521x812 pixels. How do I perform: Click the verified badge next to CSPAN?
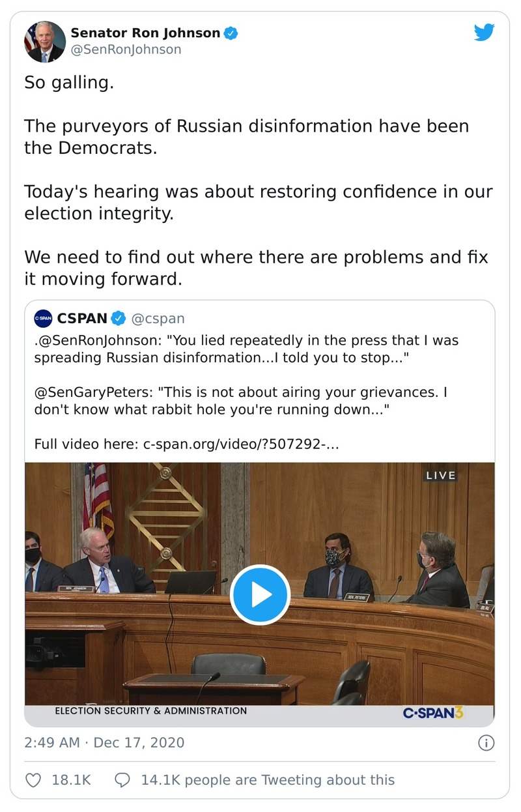119,319
